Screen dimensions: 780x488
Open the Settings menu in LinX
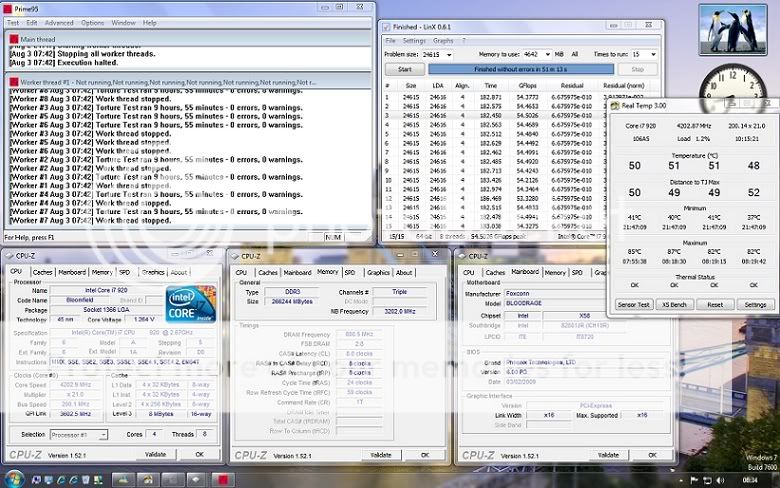point(414,41)
